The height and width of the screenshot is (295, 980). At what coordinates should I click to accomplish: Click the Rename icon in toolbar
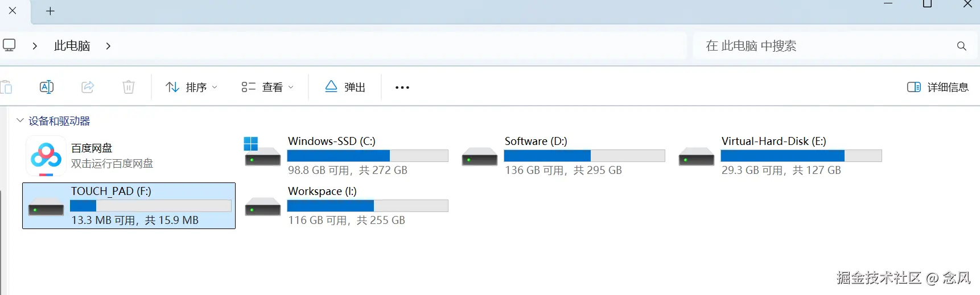point(47,87)
